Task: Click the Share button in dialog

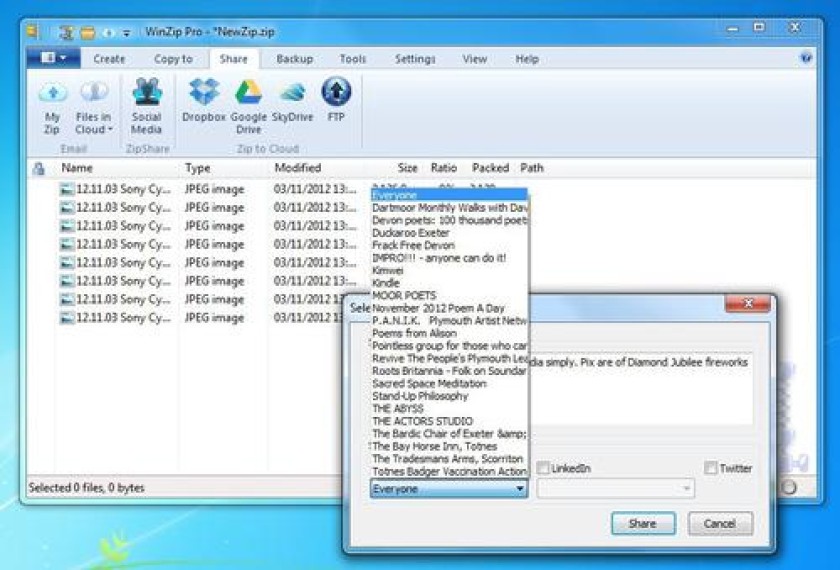Action: pyautogui.click(x=643, y=523)
